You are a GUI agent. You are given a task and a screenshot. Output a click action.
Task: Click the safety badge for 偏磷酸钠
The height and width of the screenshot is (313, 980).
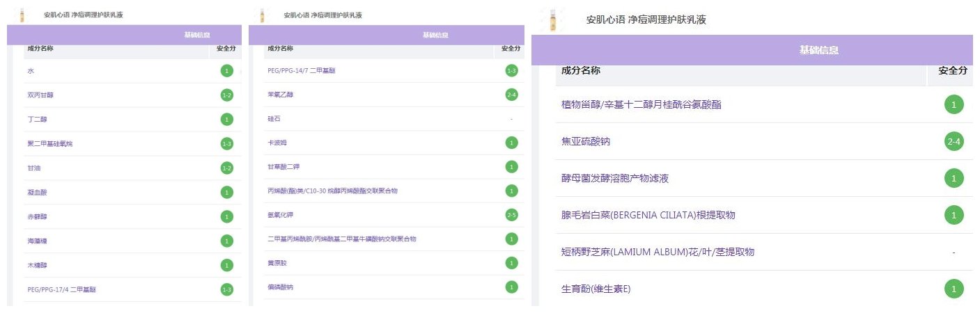point(512,287)
